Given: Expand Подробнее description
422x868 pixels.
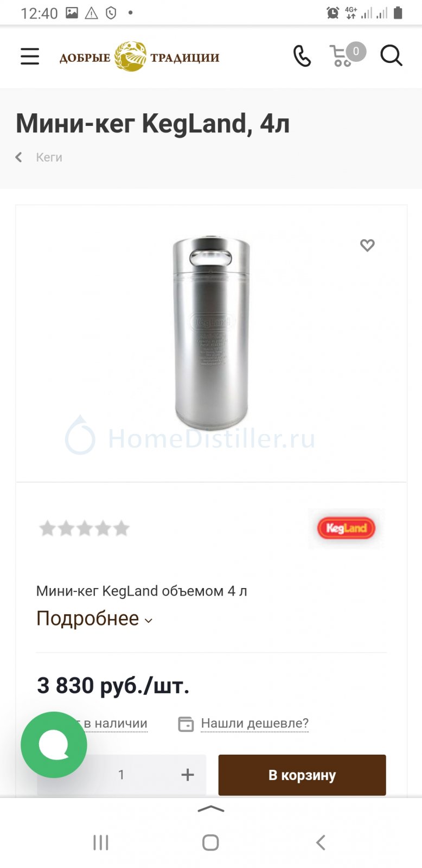Looking at the screenshot, I should coord(87,618).
